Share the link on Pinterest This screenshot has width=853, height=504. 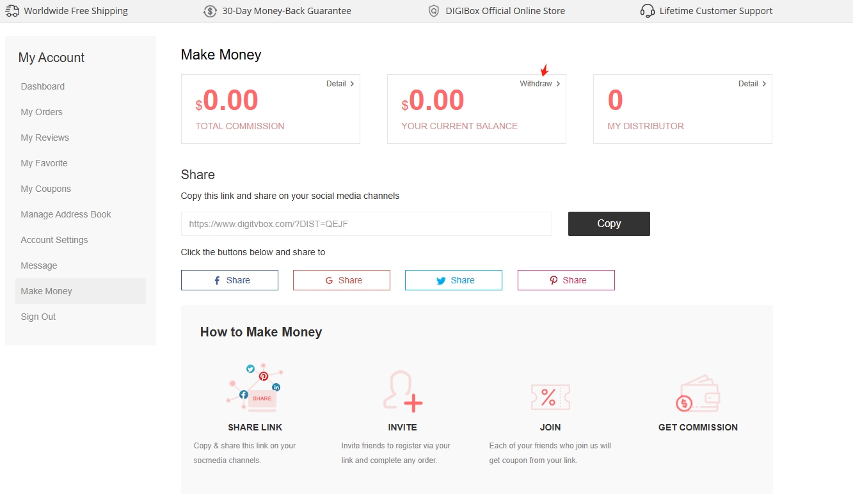566,280
